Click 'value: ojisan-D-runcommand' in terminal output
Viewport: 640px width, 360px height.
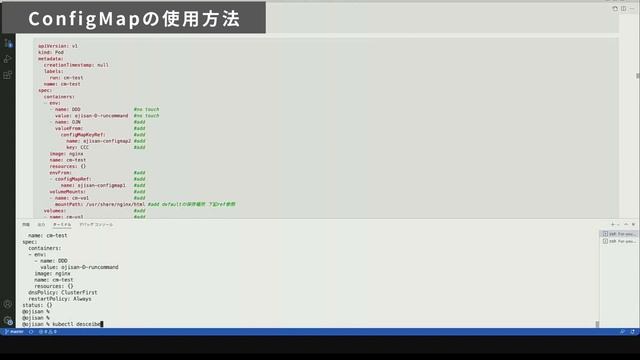(x=79, y=267)
